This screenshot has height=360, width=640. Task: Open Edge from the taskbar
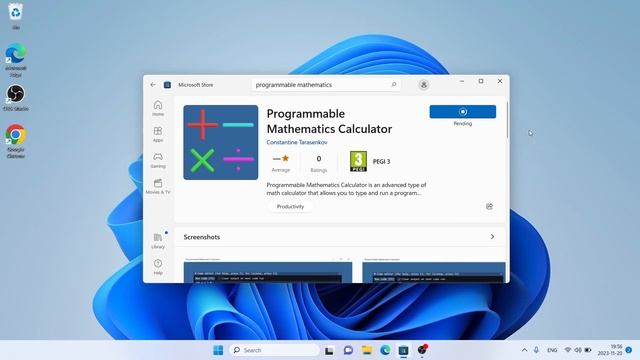[385, 350]
